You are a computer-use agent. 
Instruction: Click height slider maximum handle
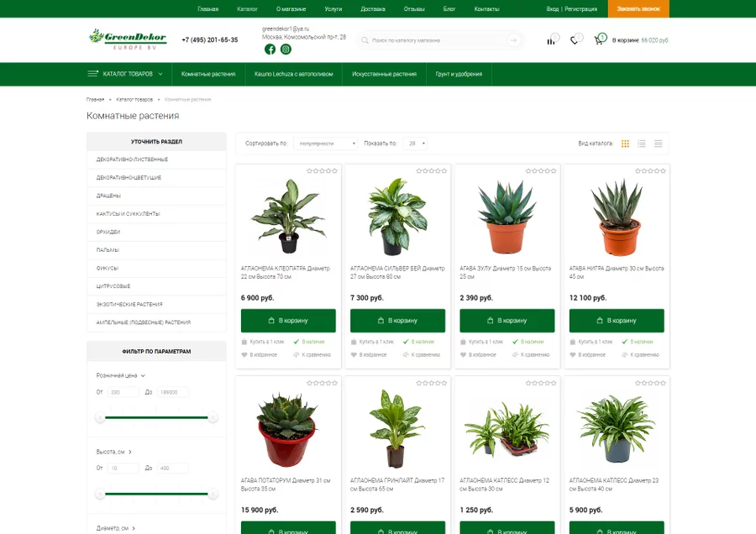point(213,494)
